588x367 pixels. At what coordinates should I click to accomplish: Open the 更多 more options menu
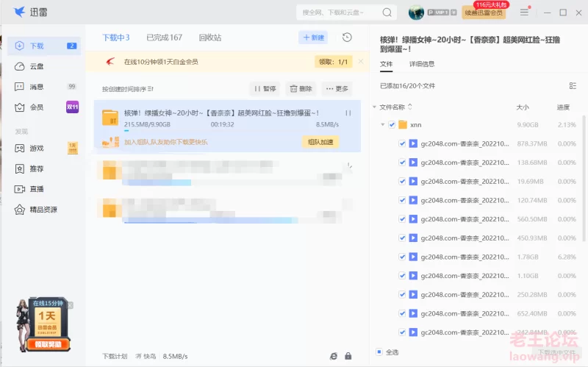337,88
